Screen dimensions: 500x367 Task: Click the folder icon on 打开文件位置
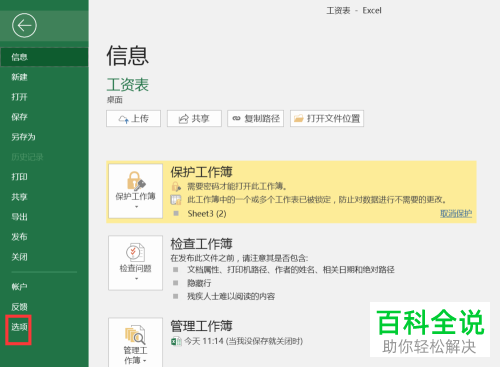[299, 118]
